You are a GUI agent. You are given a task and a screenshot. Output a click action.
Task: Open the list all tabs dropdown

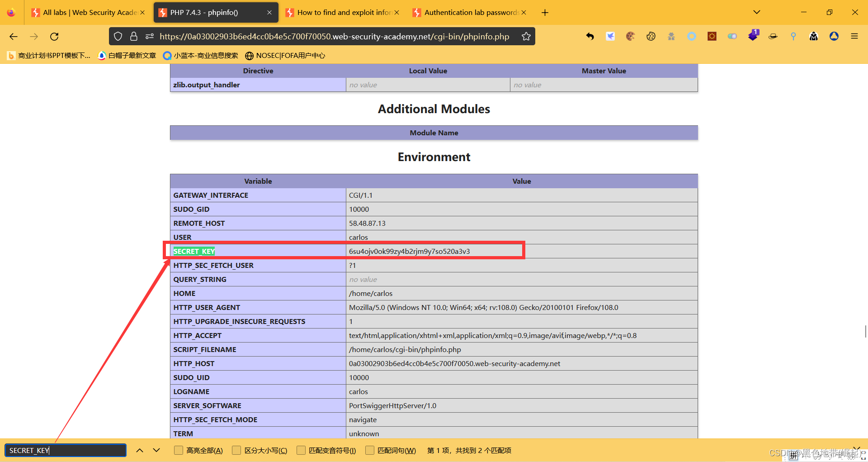coord(756,12)
